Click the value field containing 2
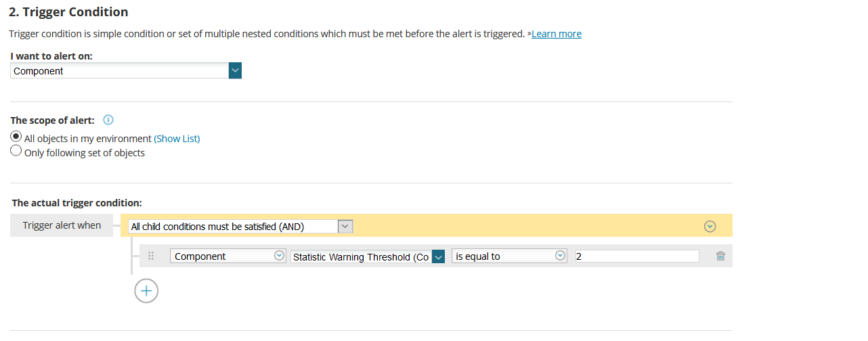The height and width of the screenshot is (341, 868). point(636,256)
